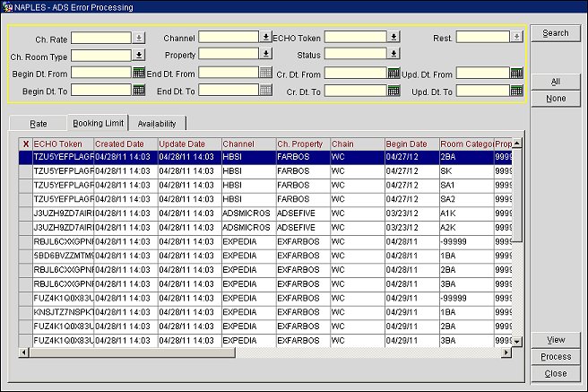Screen dimensions: 588x392
Task: Click into the Property input field
Action: coord(229,55)
